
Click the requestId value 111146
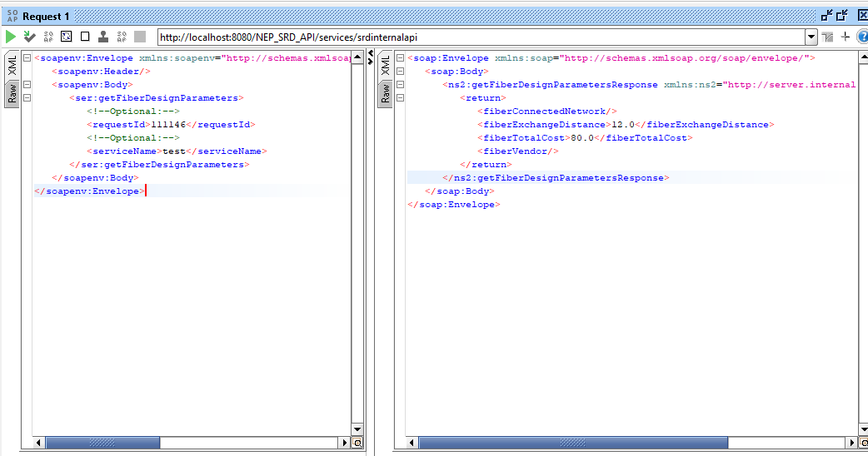coord(167,125)
